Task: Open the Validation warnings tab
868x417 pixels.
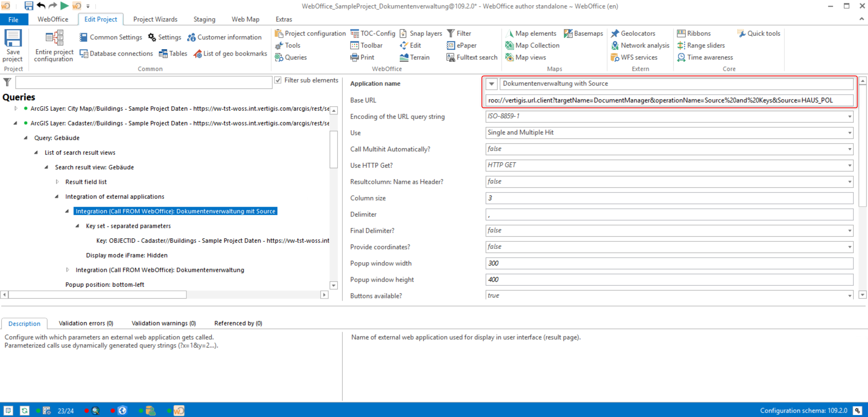Action: tap(163, 323)
